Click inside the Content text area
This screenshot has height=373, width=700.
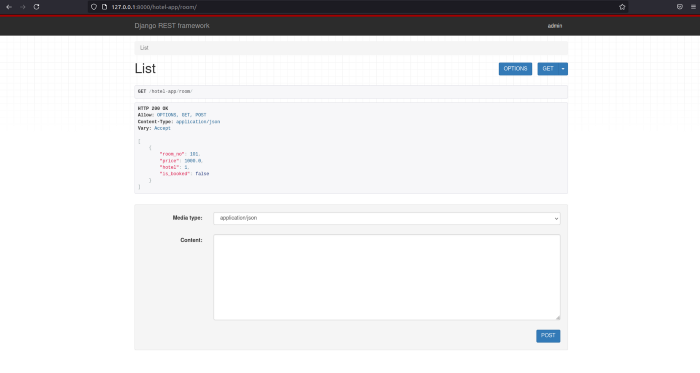pyautogui.click(x=387, y=277)
